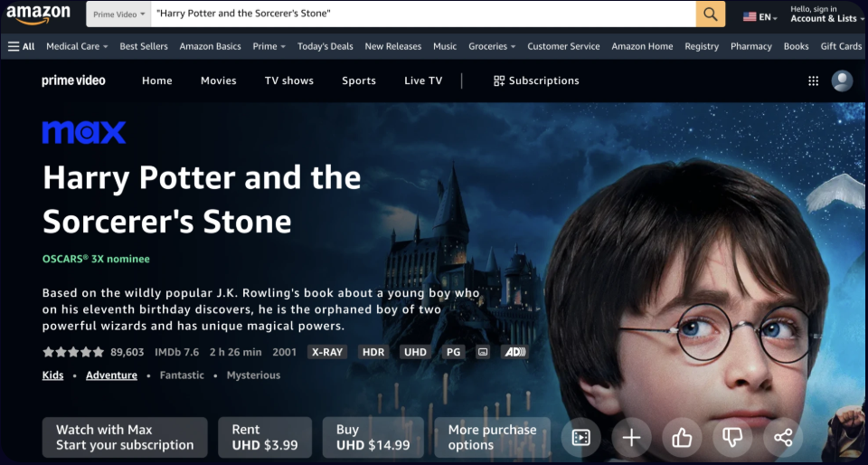Open the Live TV tab
The height and width of the screenshot is (465, 868).
point(423,81)
